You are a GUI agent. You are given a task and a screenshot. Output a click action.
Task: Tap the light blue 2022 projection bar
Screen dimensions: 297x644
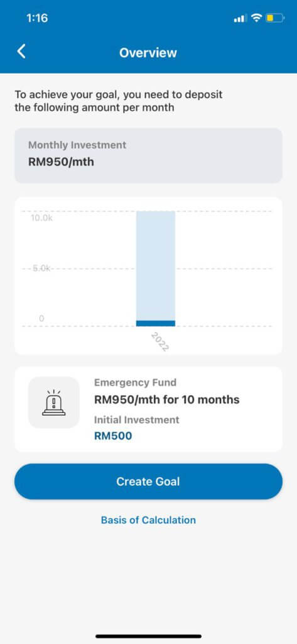coord(156,266)
